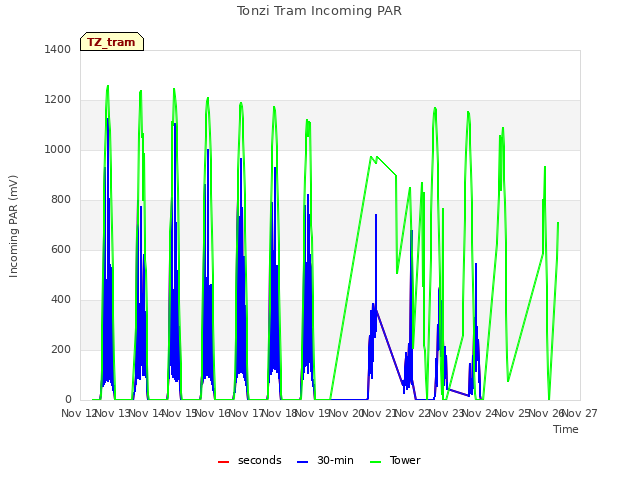The height and width of the screenshot is (480, 640).
Task: Click the Nov 12 x-axis tick label
Action: [79, 413]
